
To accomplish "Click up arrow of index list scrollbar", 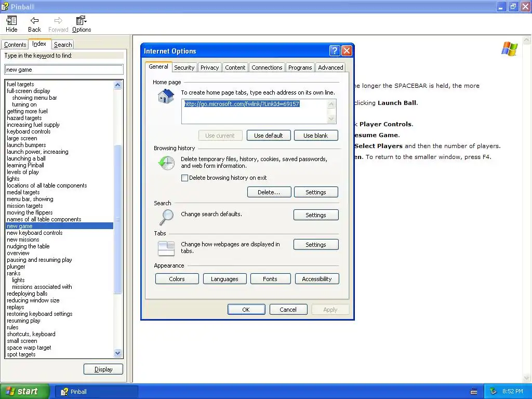I will click(118, 85).
